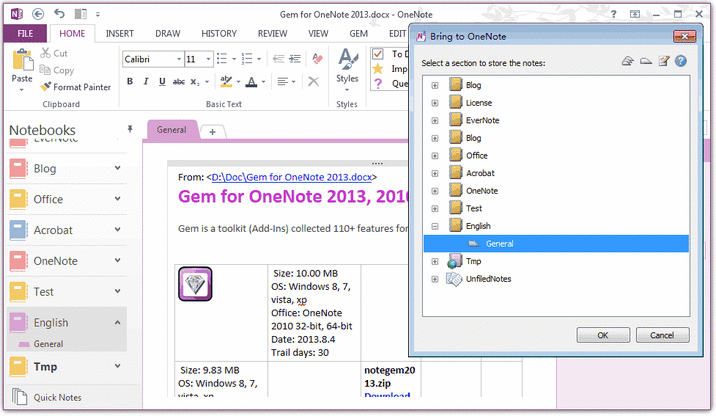Expand the Office notebook in sidebar
This screenshot has width=716, height=416.
point(118,199)
